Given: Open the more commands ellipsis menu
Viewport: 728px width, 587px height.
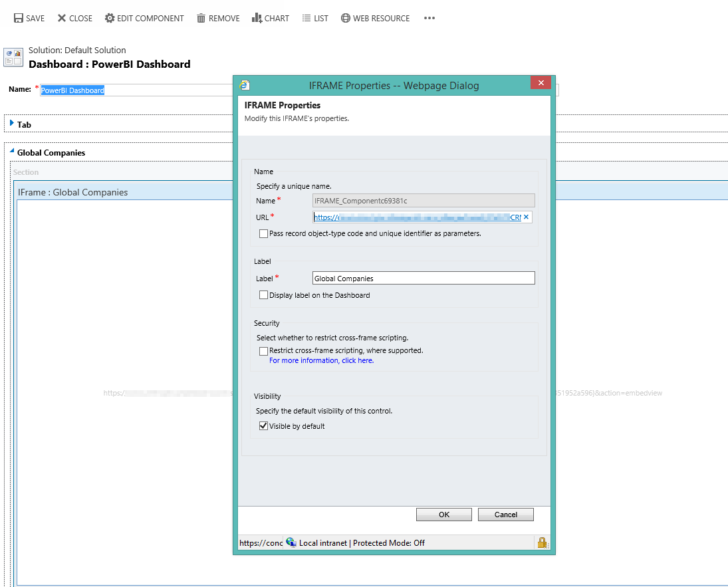Looking at the screenshot, I should 429,19.
